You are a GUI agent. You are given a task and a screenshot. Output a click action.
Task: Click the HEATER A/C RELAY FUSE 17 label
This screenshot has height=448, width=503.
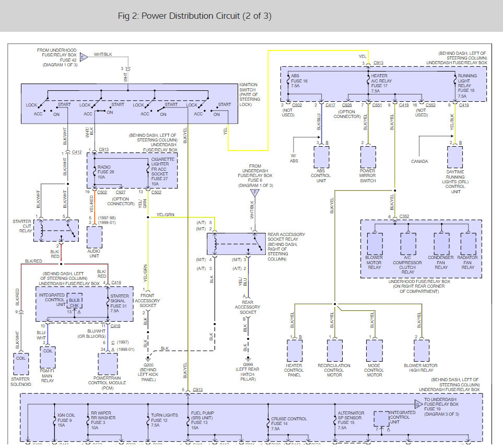(381, 84)
